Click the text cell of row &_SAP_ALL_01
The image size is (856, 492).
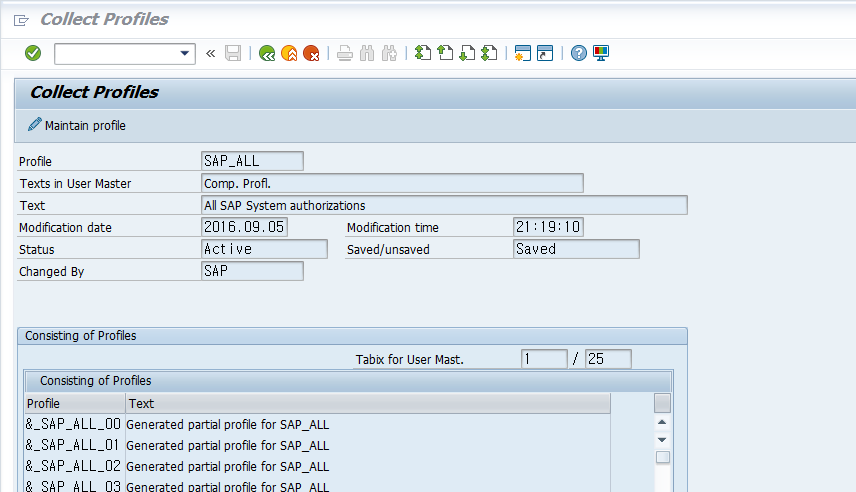(367, 445)
